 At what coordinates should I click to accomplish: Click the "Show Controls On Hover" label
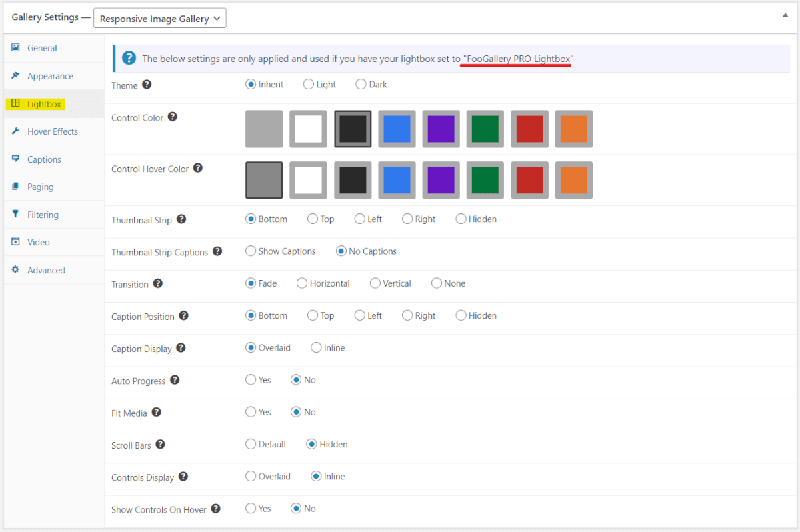[x=159, y=509]
